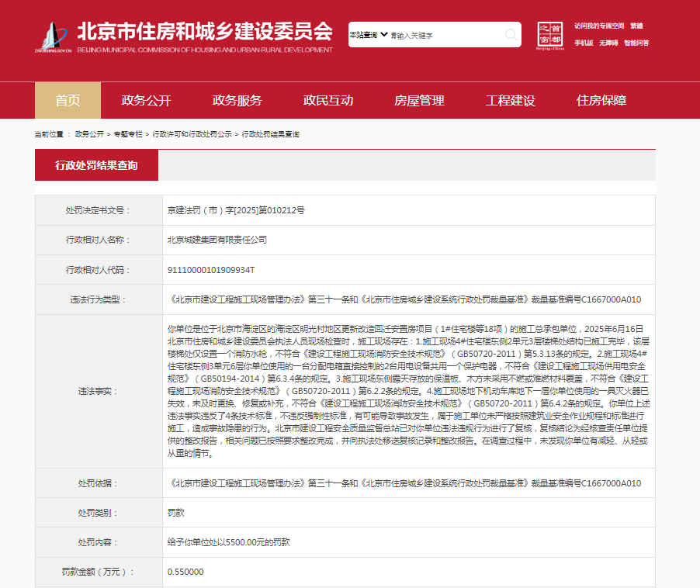Click the 违法事实 description paragraph
The image size is (700, 588).
[x=408, y=391]
